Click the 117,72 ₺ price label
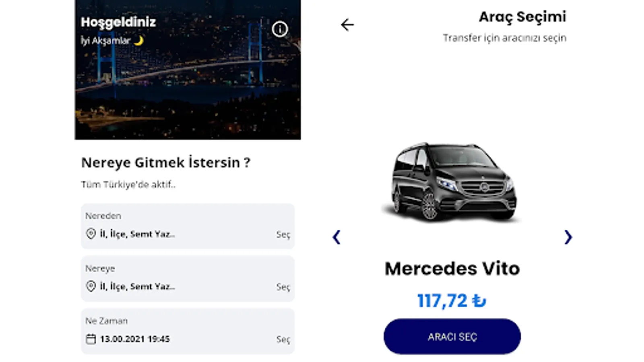 (x=452, y=301)
